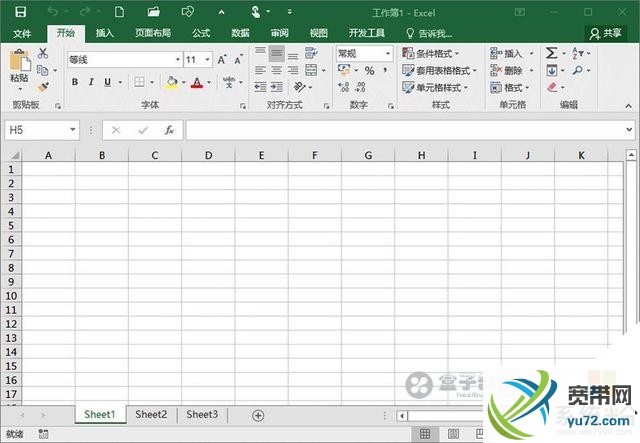Apply the yellow fill color
Viewport: 640px width, 443px height.
172,82
